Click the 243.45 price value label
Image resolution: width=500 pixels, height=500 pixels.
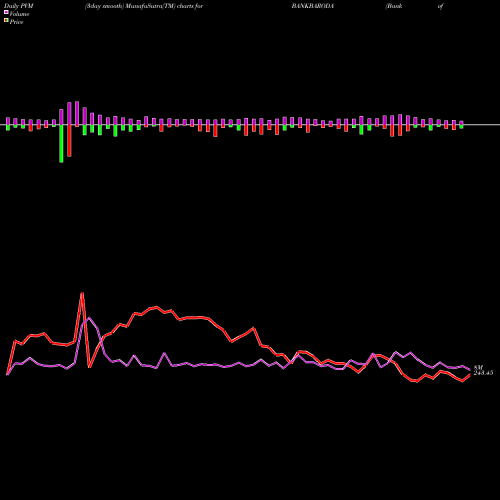tap(483, 373)
